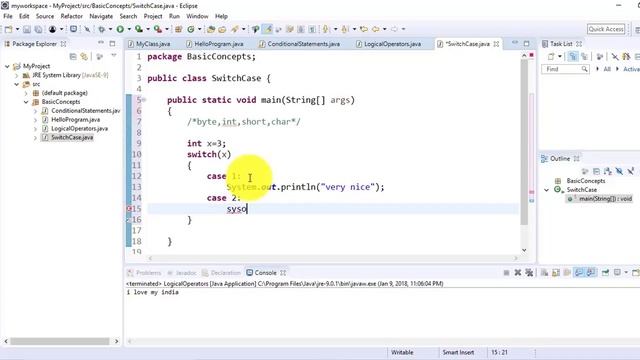Toggle Link with Editor in Package Explorer
The height and width of the screenshot is (360, 640).
pos(84,56)
